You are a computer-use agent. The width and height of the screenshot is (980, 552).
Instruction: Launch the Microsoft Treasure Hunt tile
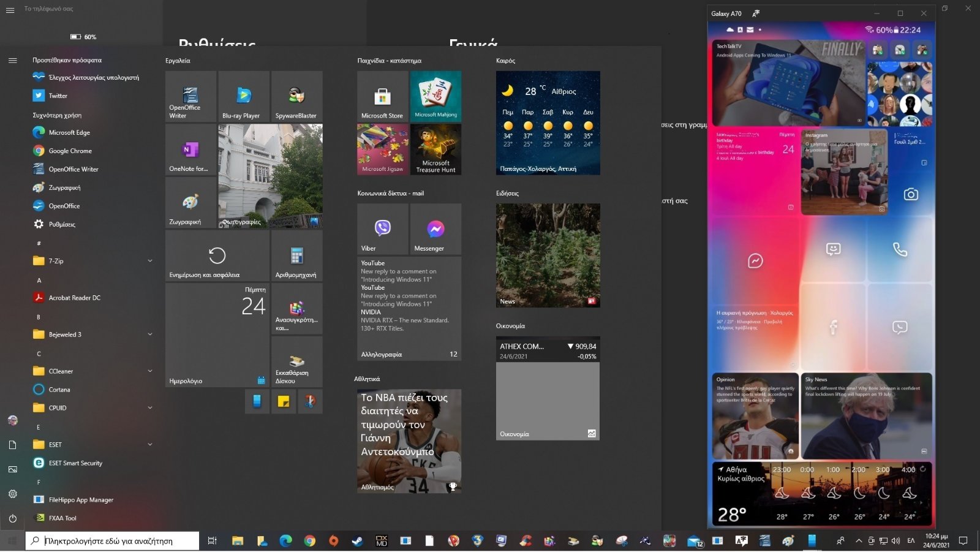click(x=435, y=149)
